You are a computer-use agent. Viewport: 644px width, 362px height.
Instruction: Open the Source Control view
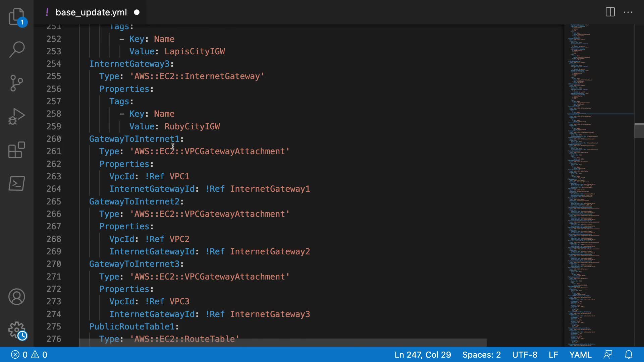tap(16, 83)
